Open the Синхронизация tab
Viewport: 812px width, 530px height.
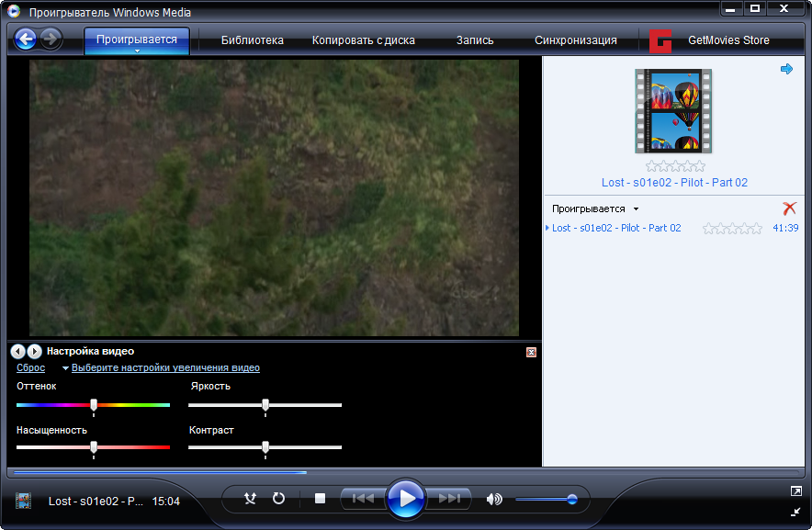coord(576,40)
